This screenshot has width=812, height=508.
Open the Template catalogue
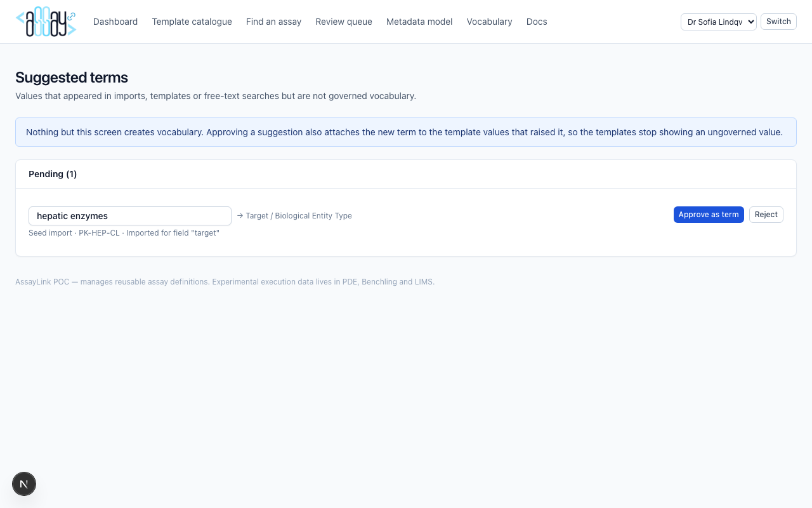(192, 22)
